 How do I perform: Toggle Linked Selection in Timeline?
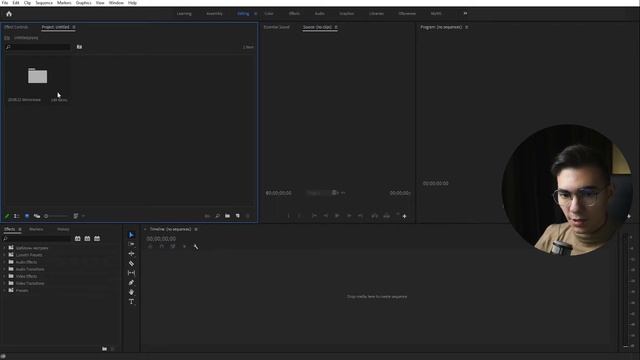(x=173, y=247)
